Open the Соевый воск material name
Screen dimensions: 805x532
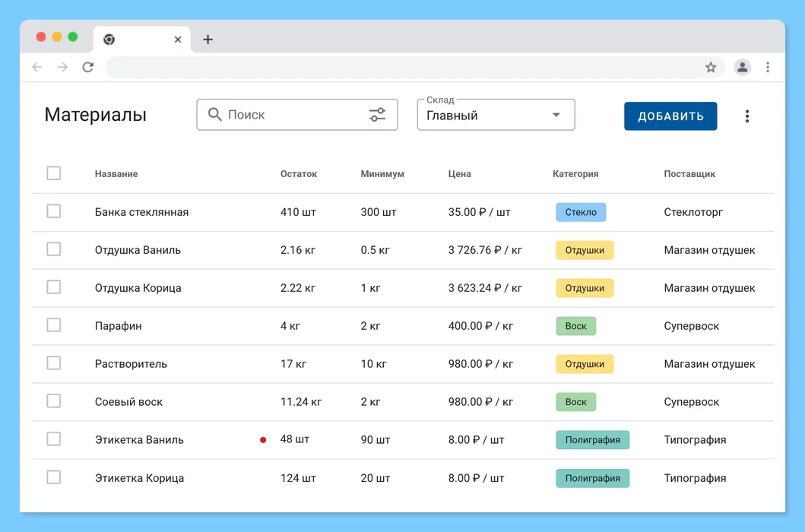[x=128, y=402]
